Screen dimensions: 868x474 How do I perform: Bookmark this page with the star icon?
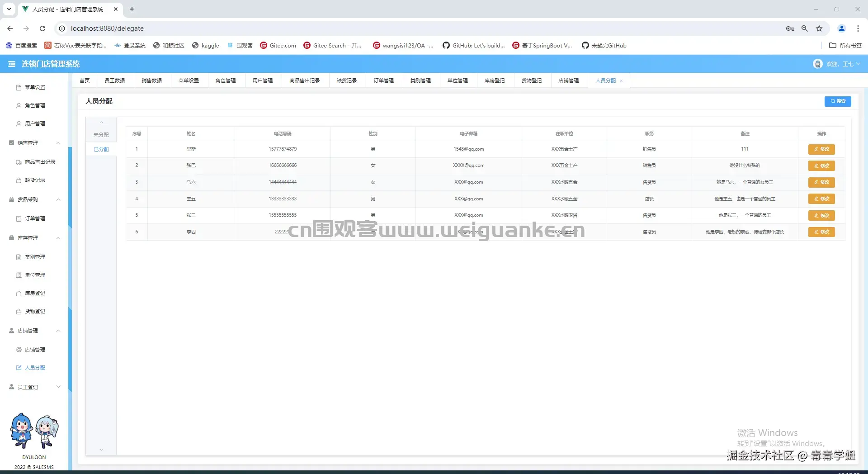pos(819,28)
